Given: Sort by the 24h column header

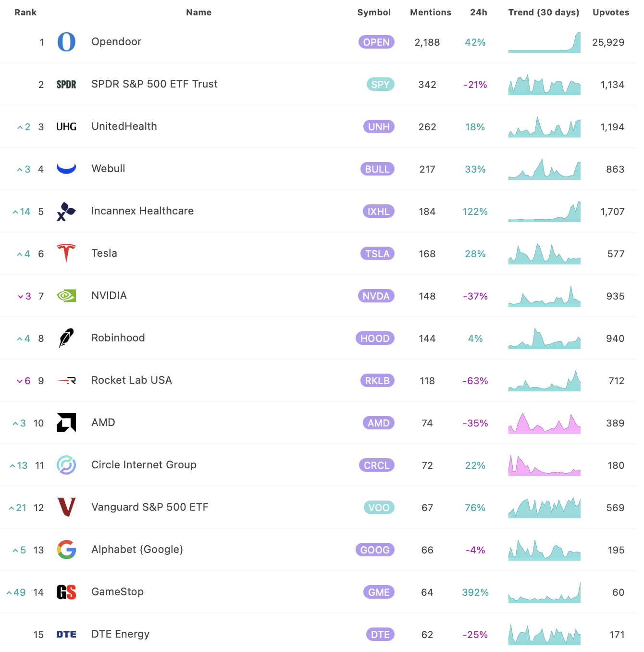Looking at the screenshot, I should (x=479, y=13).
